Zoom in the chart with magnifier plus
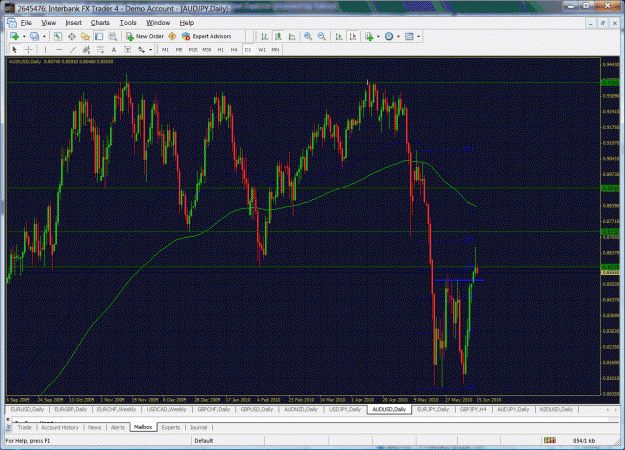 point(308,36)
